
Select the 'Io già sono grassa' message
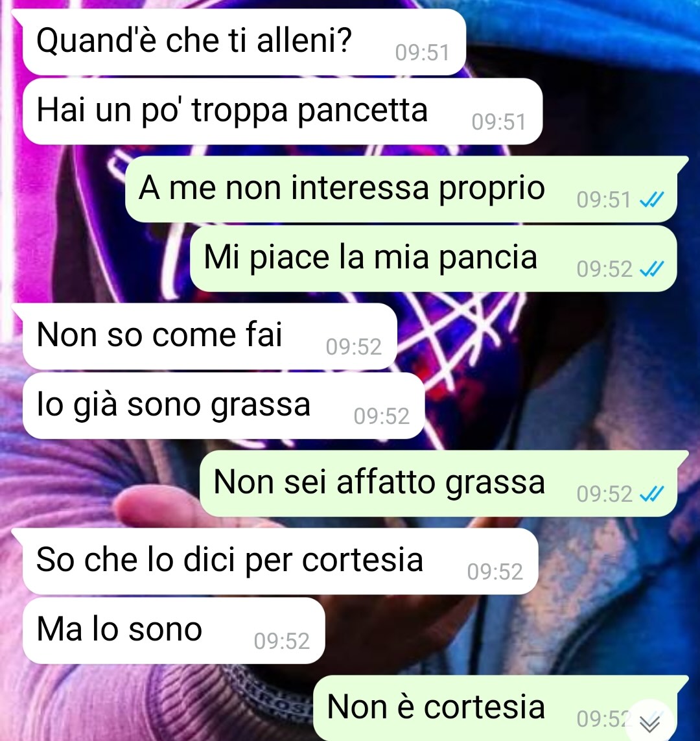(224, 405)
